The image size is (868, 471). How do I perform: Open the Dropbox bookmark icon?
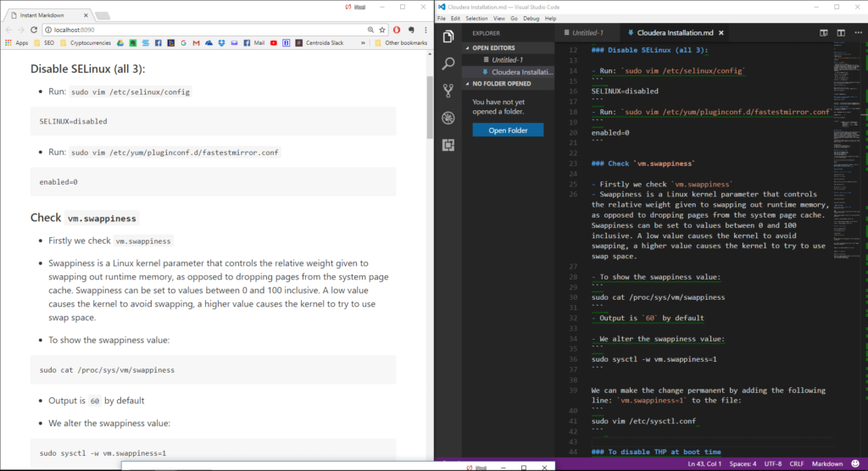click(x=221, y=42)
